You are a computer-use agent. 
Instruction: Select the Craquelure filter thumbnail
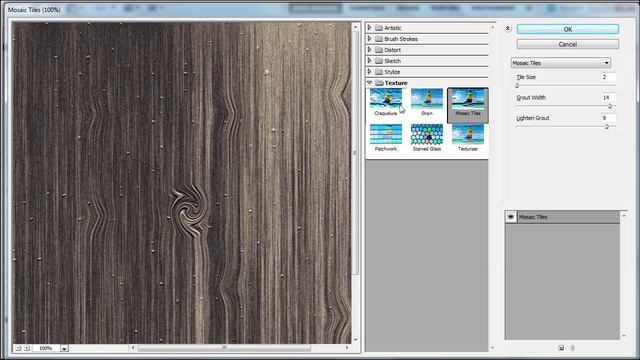click(386, 102)
